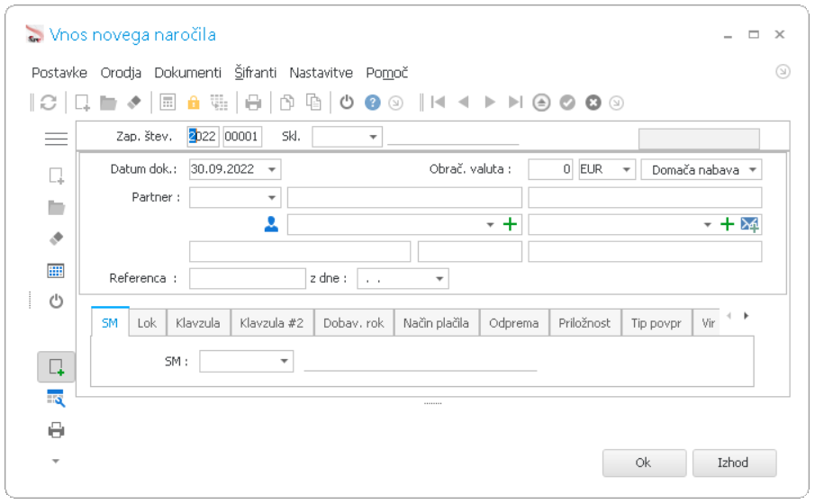Open the calculator icon in the toolbar
815x504 pixels.
pos(168,103)
